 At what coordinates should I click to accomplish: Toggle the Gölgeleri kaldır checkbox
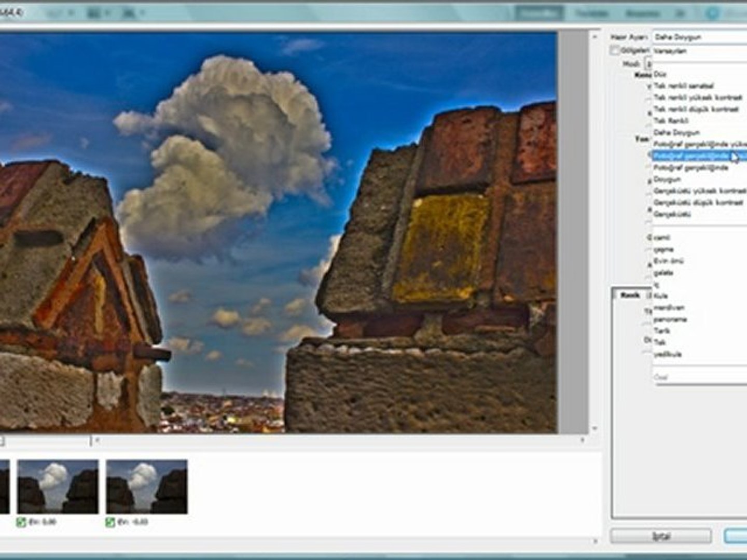coord(615,50)
